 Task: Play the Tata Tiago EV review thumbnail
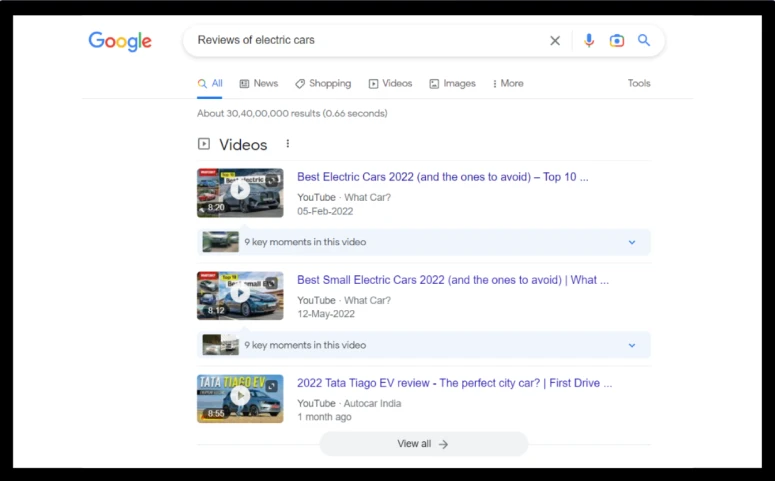tap(240, 398)
